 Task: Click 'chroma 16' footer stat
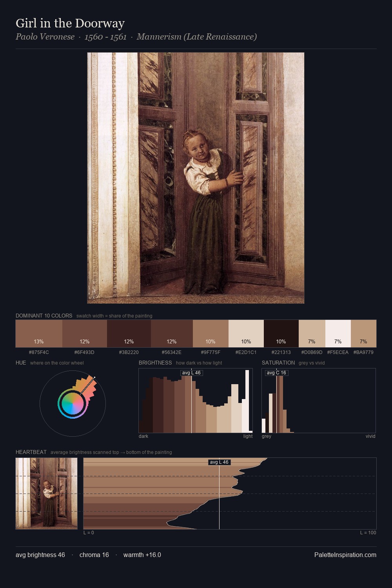click(x=94, y=555)
